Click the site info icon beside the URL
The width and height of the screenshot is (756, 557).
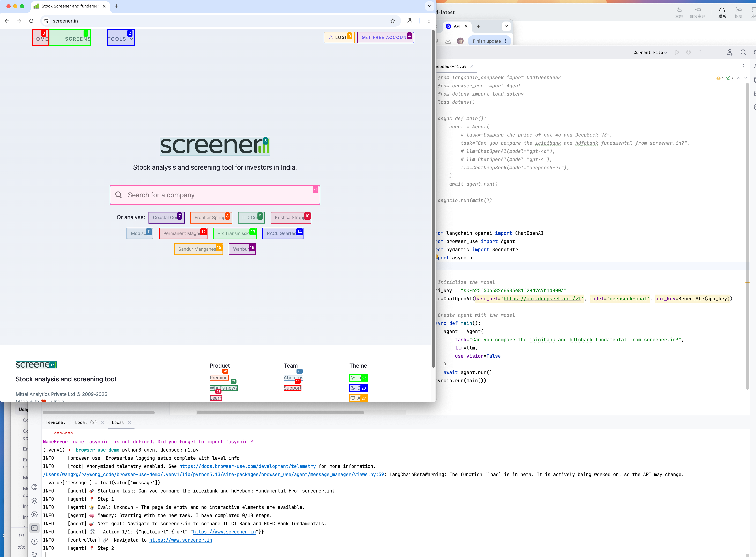(46, 21)
